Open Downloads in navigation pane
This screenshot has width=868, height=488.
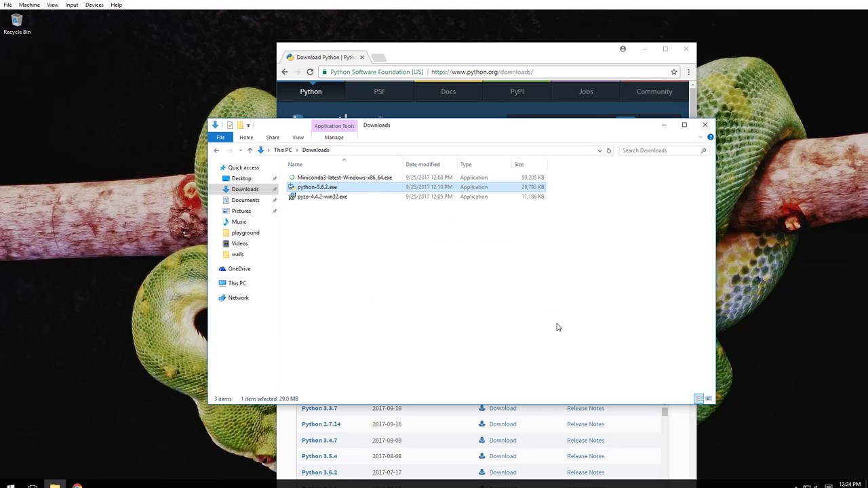245,189
